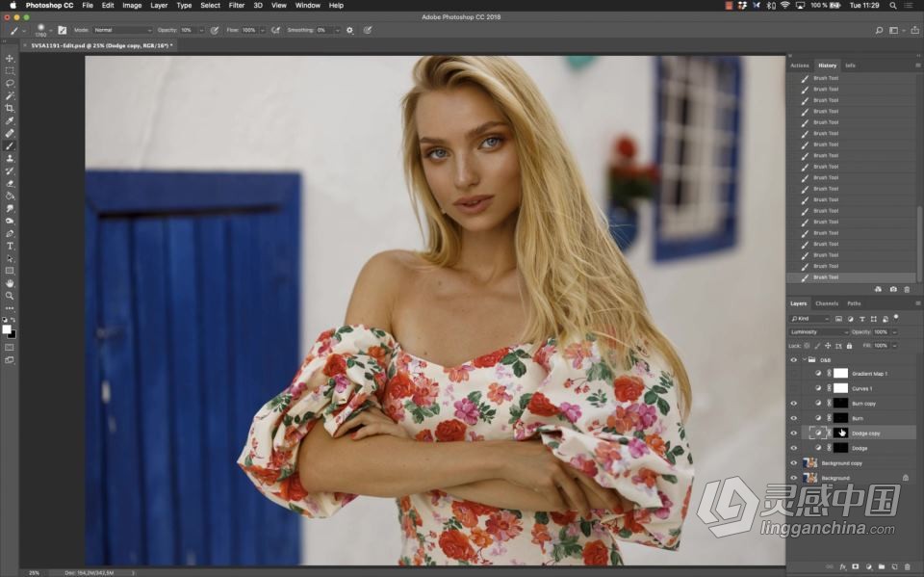The height and width of the screenshot is (577, 924).
Task: Collapse the D&B group
Action: coord(805,360)
